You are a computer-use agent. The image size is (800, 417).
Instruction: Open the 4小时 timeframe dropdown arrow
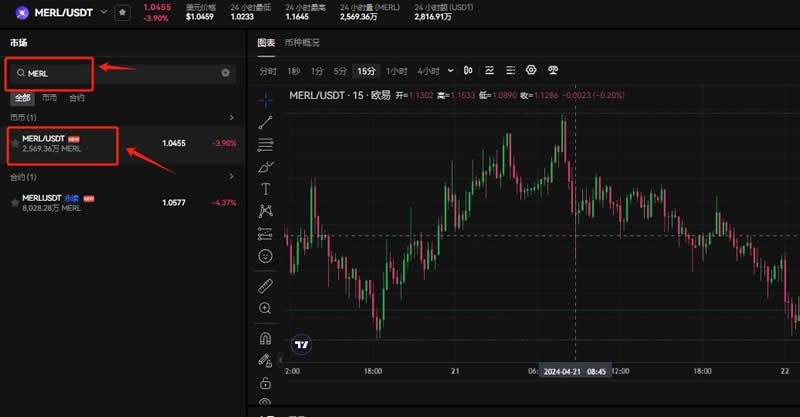click(451, 71)
